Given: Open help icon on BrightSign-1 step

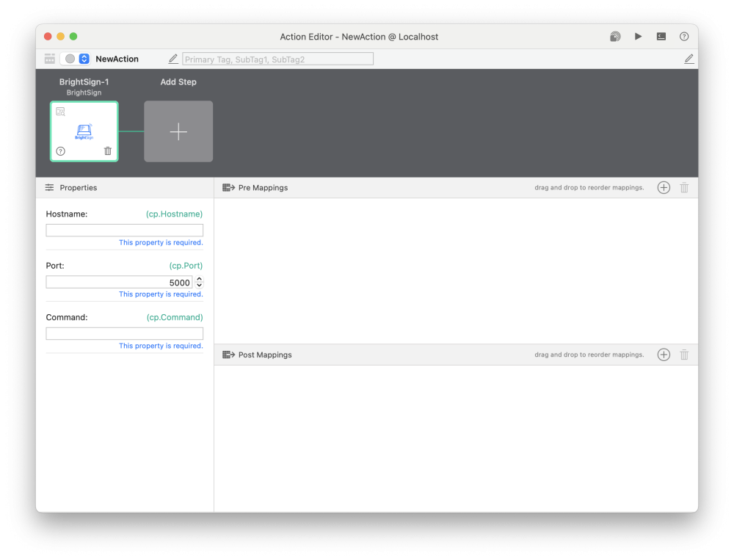Looking at the screenshot, I should pyautogui.click(x=60, y=151).
